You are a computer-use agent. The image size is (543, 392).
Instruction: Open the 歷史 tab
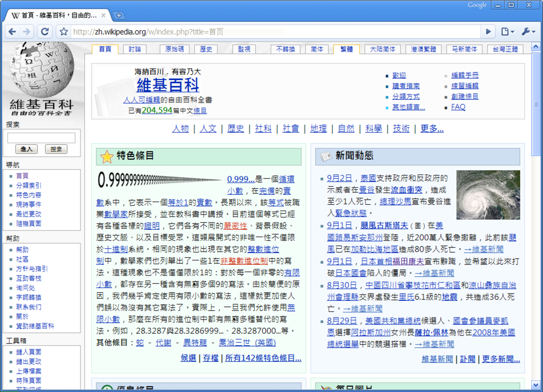click(206, 49)
